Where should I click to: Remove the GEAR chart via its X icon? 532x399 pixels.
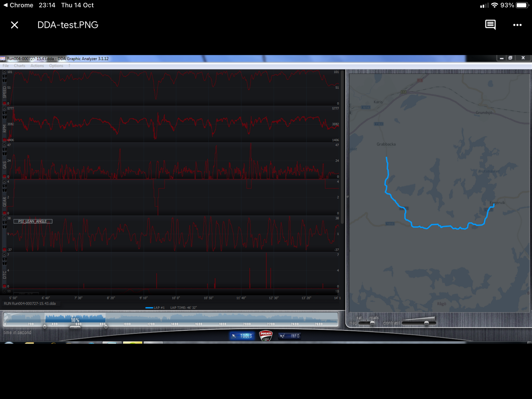[x=5, y=182]
